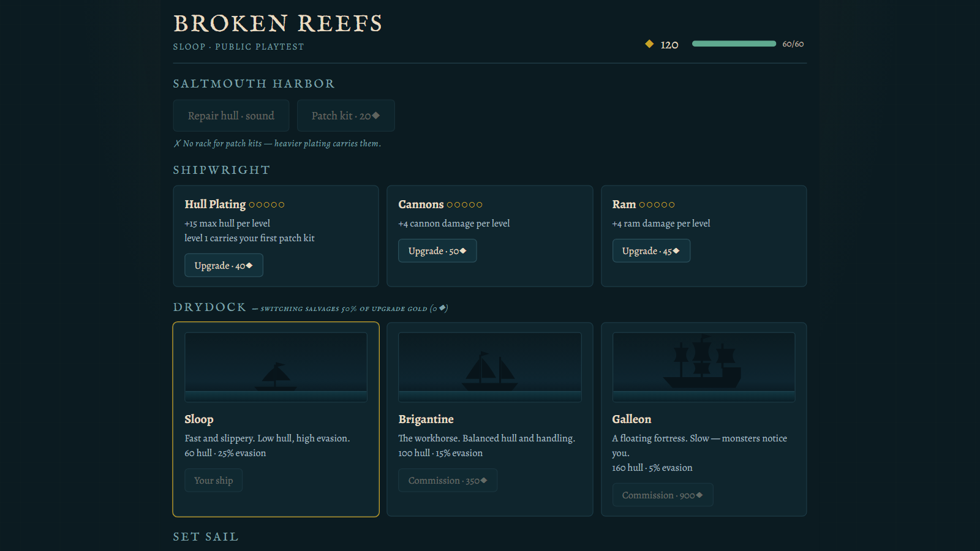
Task: Click the Brigantine name heading
Action: [x=426, y=419]
